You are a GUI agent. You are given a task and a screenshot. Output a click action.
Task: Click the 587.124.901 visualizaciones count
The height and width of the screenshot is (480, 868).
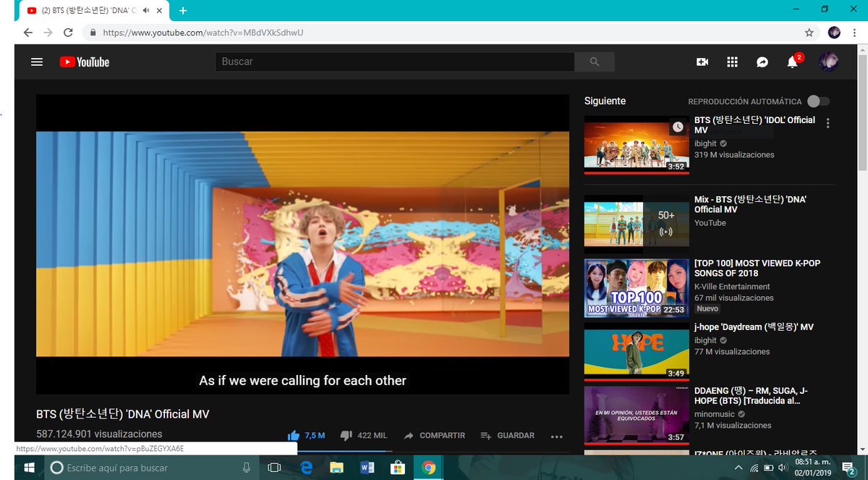(99, 434)
